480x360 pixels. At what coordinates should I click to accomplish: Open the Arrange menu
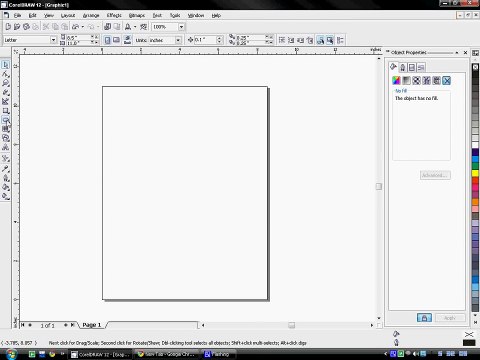pos(91,15)
